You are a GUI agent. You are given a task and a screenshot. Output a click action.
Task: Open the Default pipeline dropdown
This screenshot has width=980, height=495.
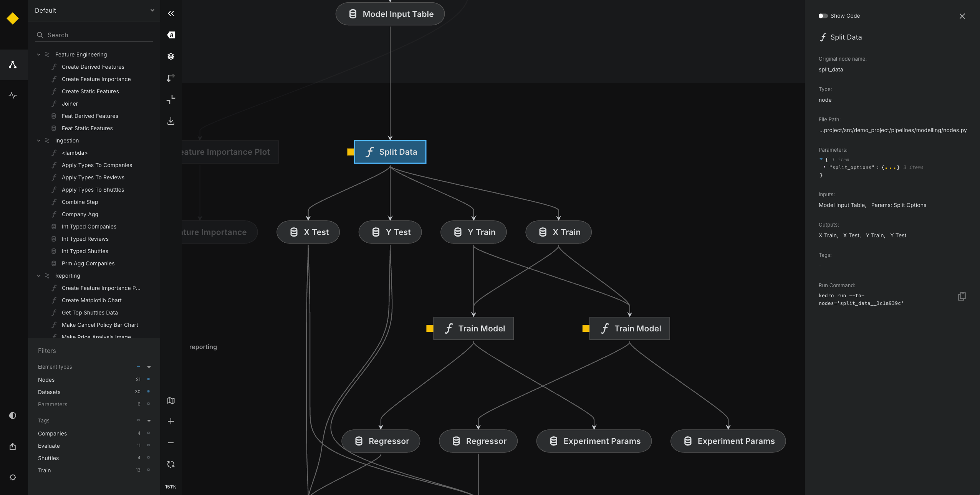[x=94, y=10]
